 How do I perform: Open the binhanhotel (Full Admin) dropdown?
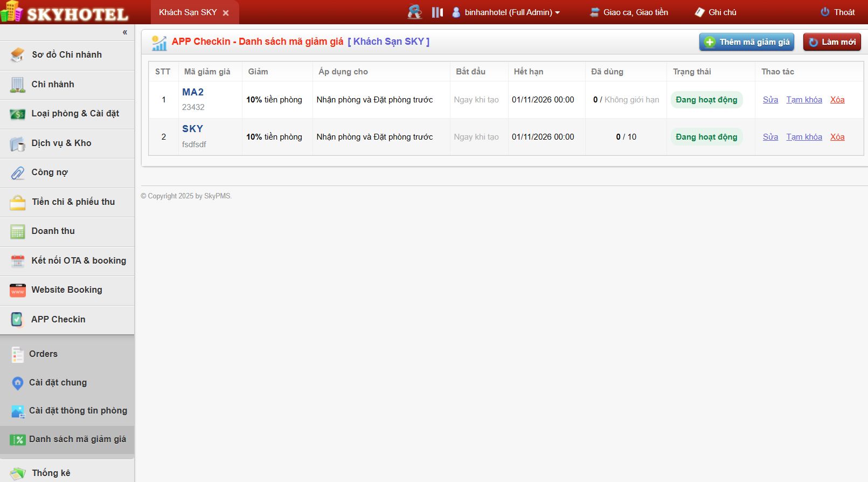point(506,12)
